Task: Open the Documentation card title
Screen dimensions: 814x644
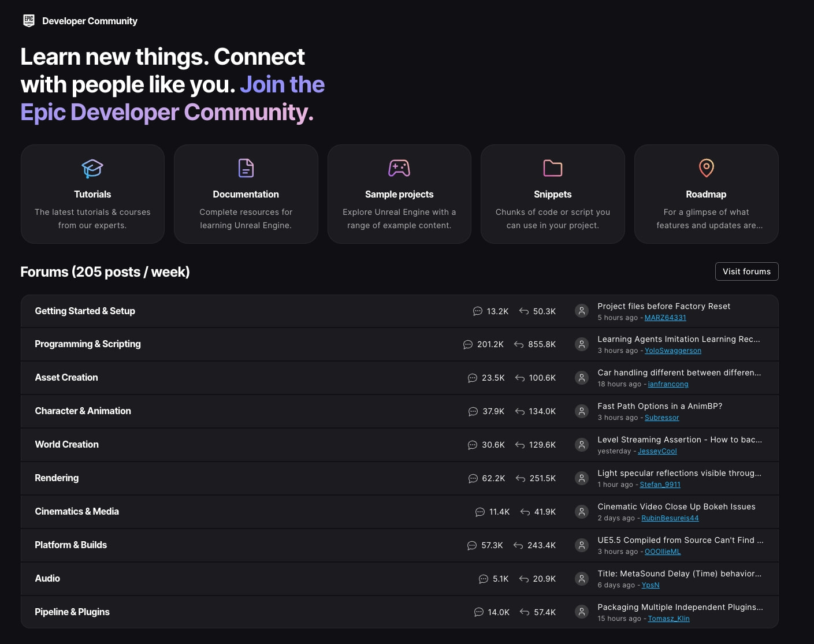Action: click(246, 195)
